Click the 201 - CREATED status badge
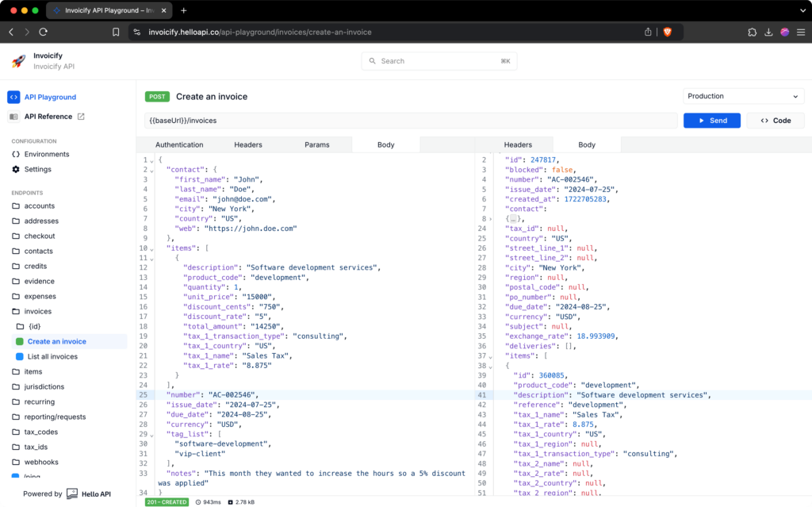Screen dimensions: 812x507 (x=167, y=501)
